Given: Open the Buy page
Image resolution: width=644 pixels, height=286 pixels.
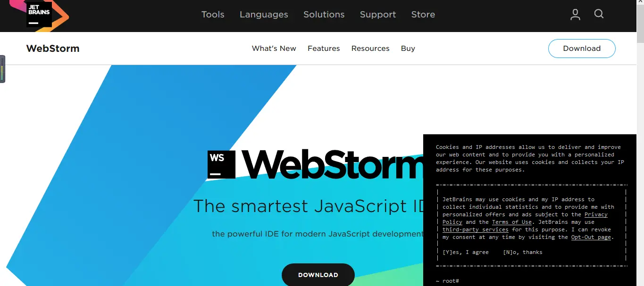Looking at the screenshot, I should [408, 49].
